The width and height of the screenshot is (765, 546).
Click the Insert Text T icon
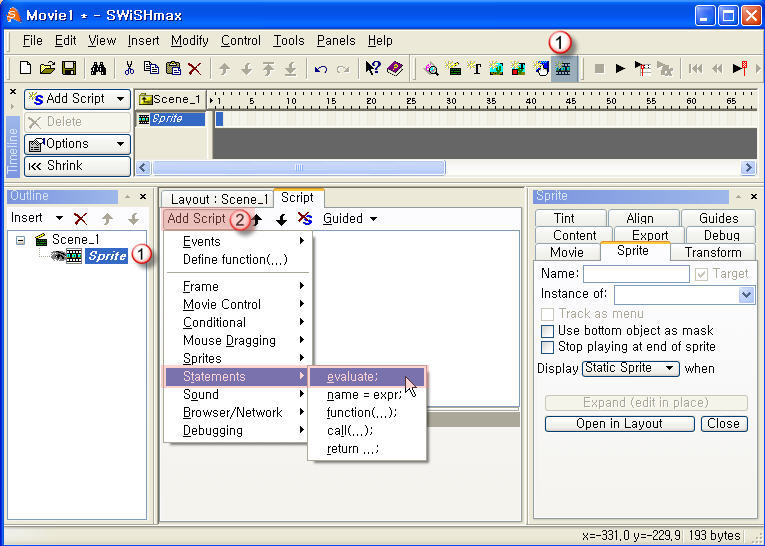coord(475,68)
